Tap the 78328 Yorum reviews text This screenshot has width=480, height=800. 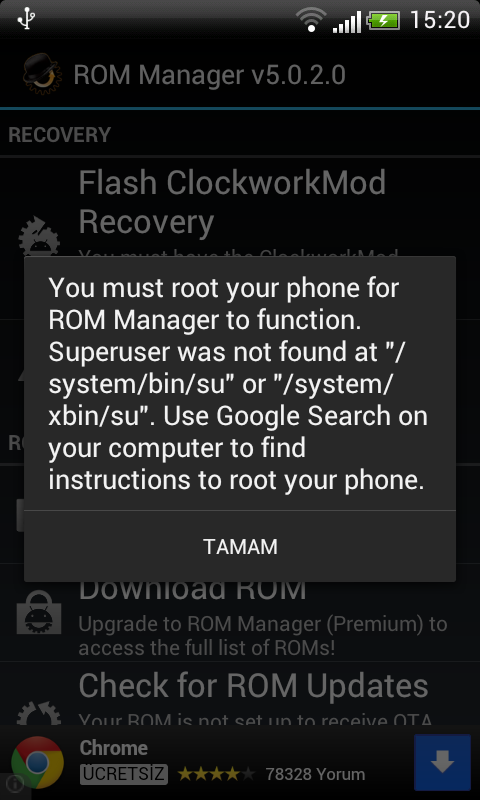(x=315, y=774)
